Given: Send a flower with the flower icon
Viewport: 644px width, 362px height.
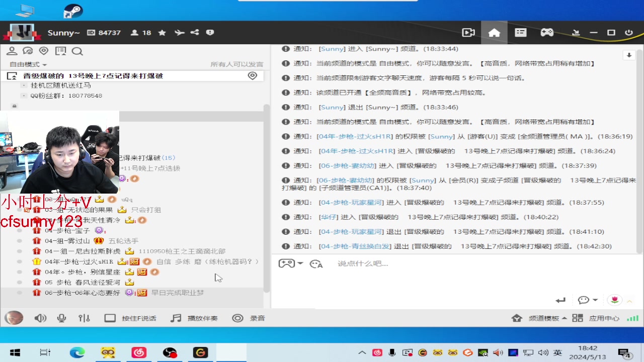Looking at the screenshot, I should (614, 300).
